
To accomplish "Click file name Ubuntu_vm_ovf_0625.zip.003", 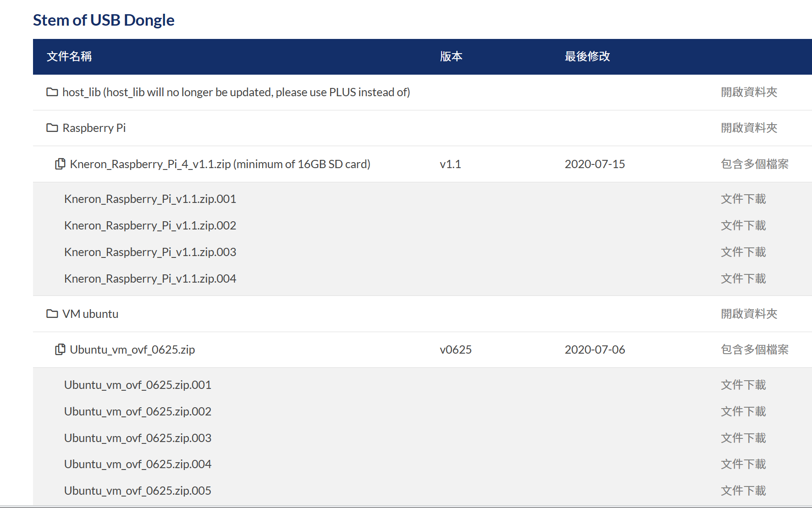I will point(138,438).
